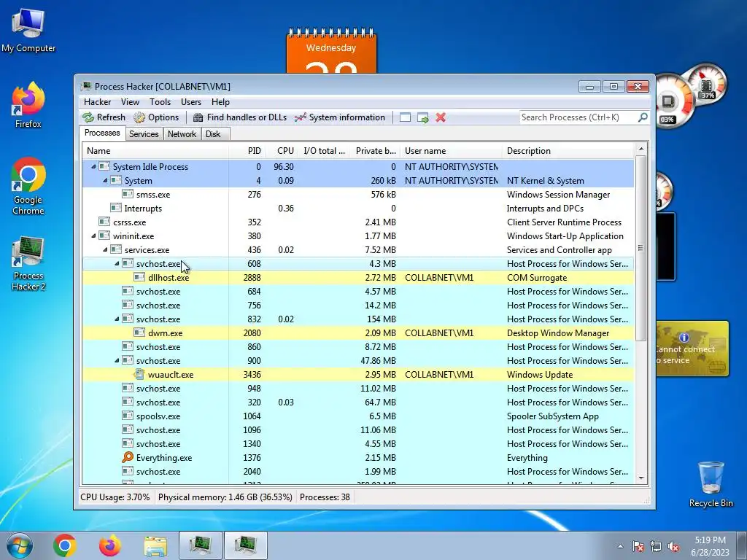This screenshot has width=747, height=560.
Task: Open the Help menu
Action: pyautogui.click(x=220, y=102)
